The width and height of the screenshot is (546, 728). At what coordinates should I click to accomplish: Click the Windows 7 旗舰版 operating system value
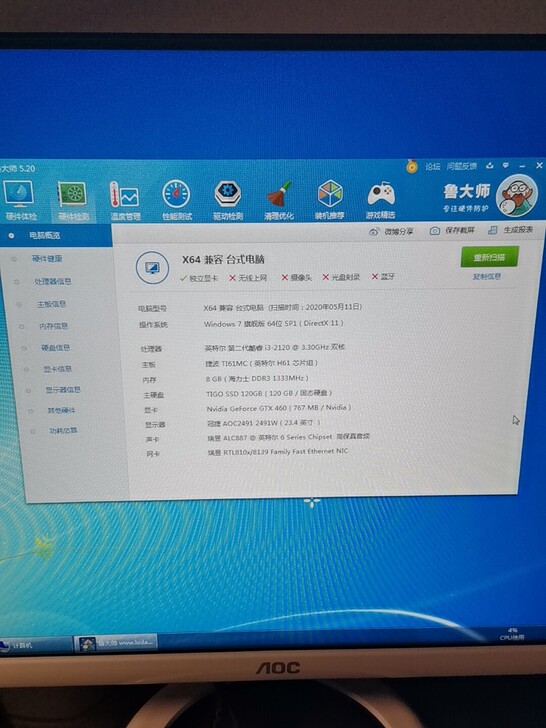tap(273, 323)
